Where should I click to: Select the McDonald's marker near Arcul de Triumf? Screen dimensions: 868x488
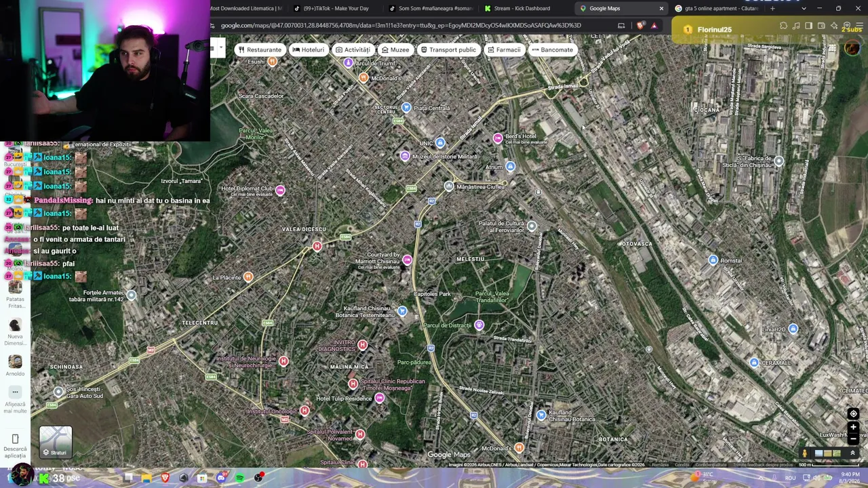363,79
